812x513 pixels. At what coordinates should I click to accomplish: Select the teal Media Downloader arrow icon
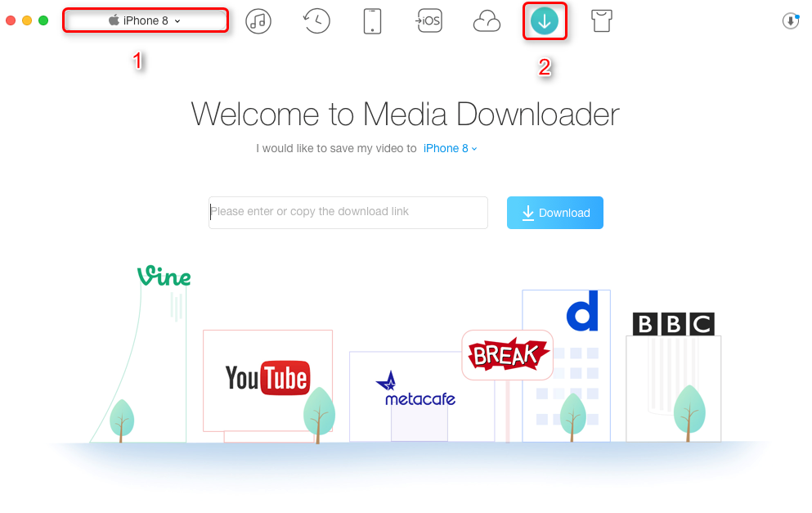point(545,21)
